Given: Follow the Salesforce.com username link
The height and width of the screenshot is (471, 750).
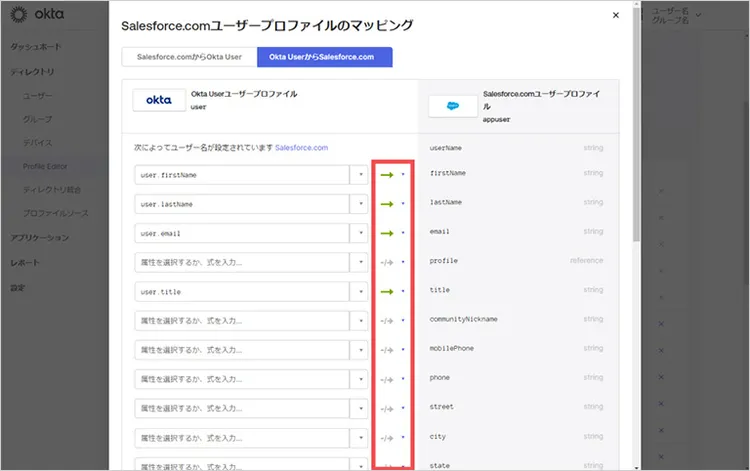Looking at the screenshot, I should click(301, 148).
